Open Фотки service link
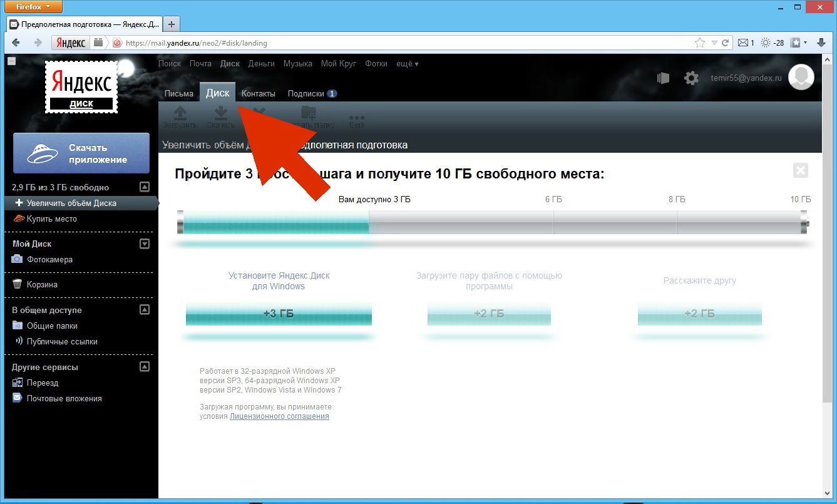837x504 pixels. [376, 64]
